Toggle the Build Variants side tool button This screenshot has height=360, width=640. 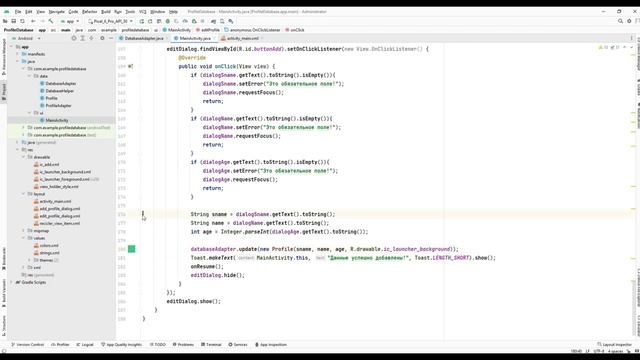[x=4, y=292]
